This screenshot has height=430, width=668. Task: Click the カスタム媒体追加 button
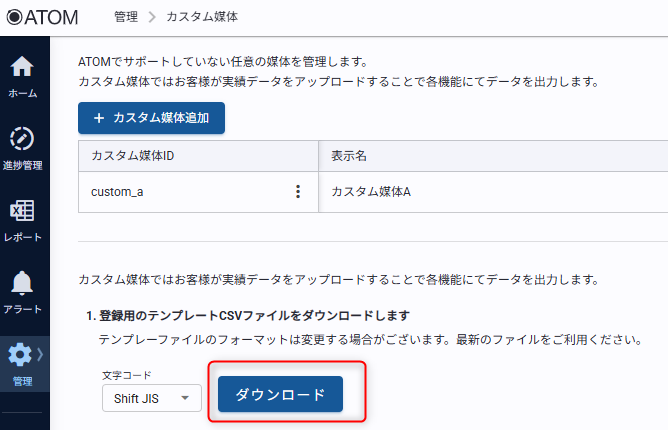(x=151, y=118)
